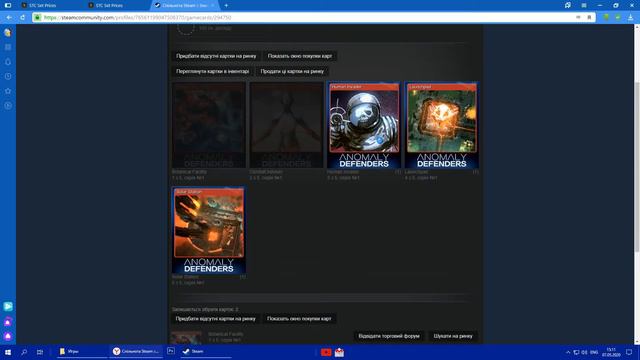640x360 pixels.
Task: Open the teal messenger icon in the sidebar
Action: pyautogui.click(x=8, y=307)
